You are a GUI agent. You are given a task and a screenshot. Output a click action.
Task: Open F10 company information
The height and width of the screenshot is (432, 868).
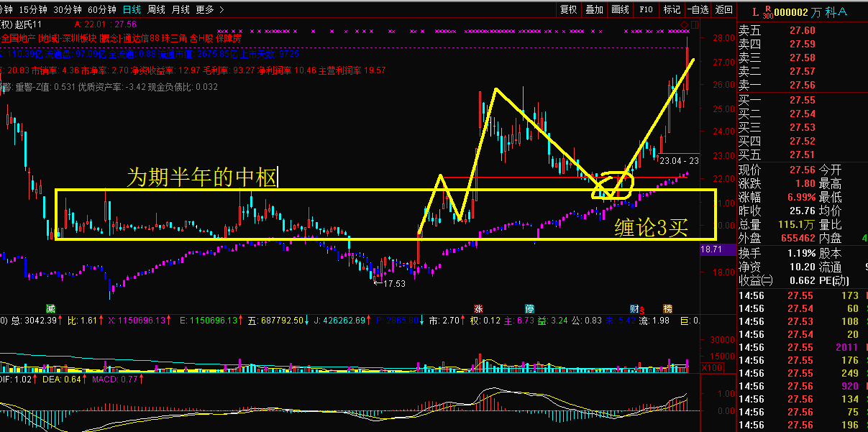pos(646,9)
